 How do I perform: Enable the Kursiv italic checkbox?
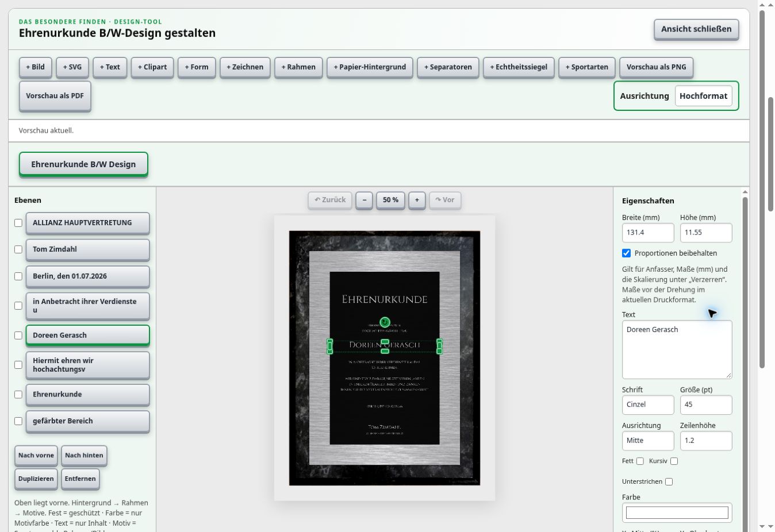[x=674, y=461]
